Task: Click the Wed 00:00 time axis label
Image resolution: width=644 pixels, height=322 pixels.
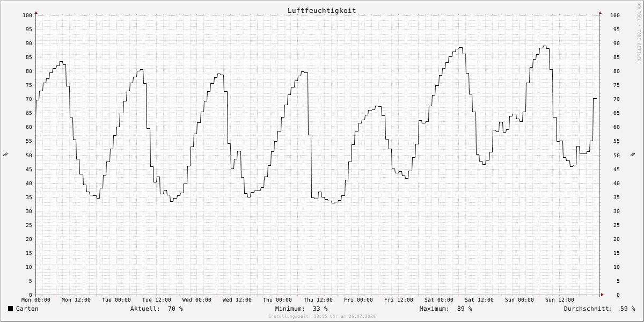Action: tap(197, 300)
